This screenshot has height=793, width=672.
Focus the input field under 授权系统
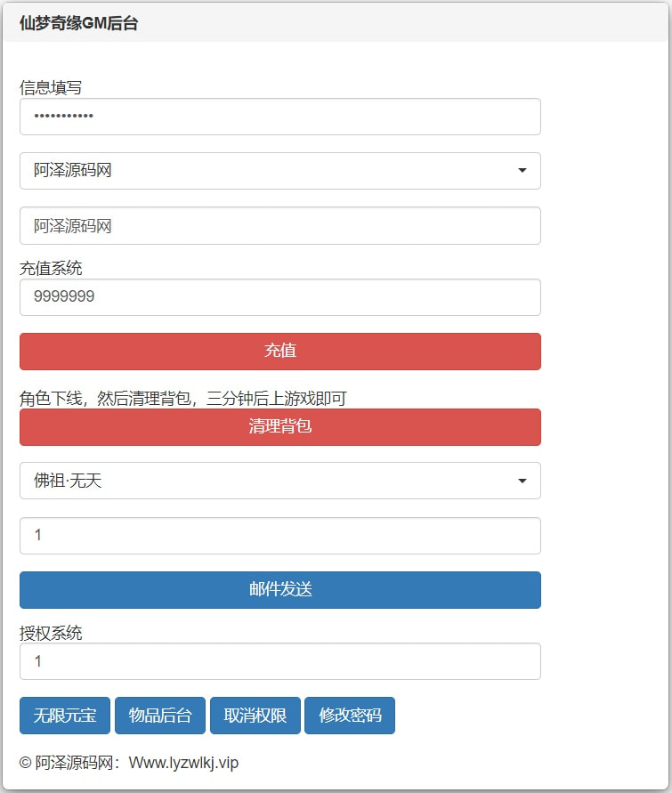(279, 661)
